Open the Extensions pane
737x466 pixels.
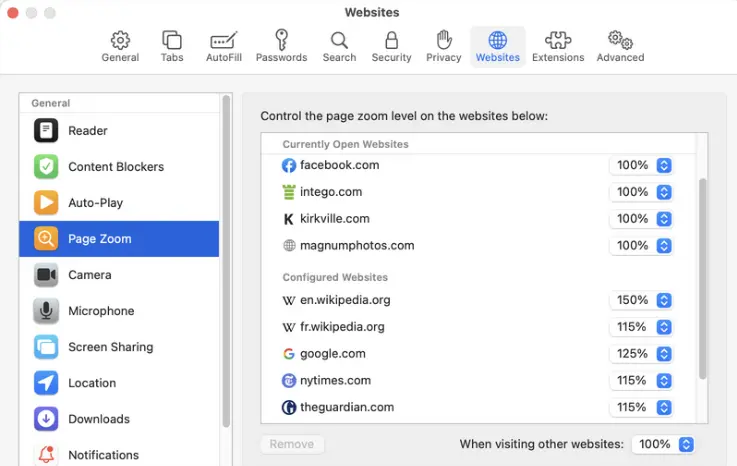point(557,46)
